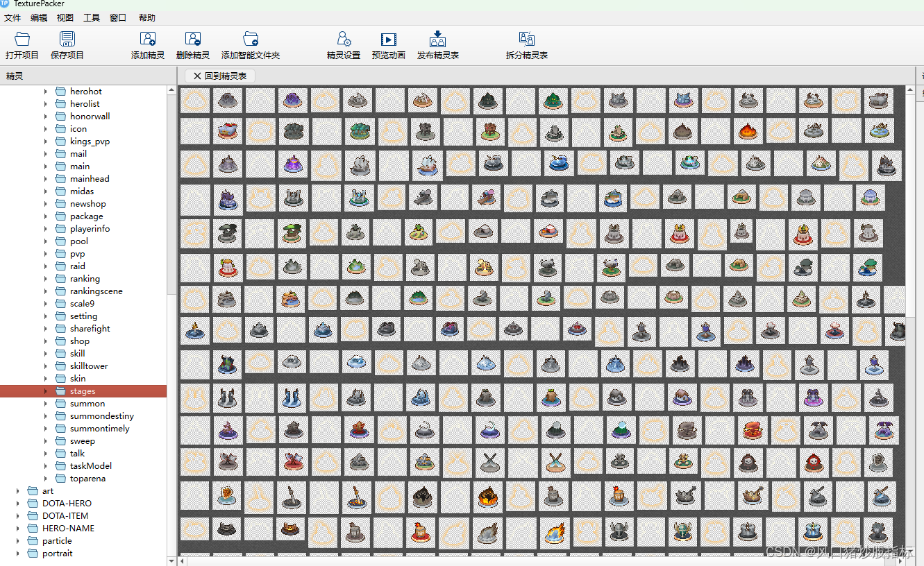Select the sweep folder row
924x566 pixels.
[x=83, y=440]
